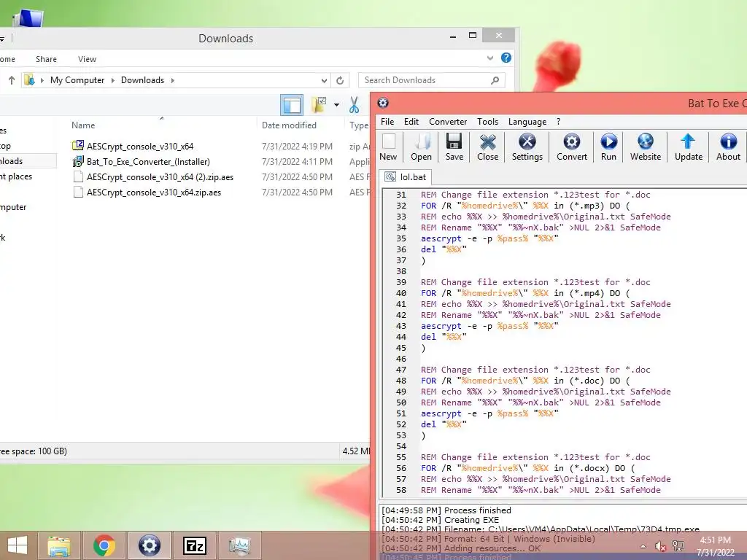
Task: Refresh the Downloads folder view
Action: (340, 80)
